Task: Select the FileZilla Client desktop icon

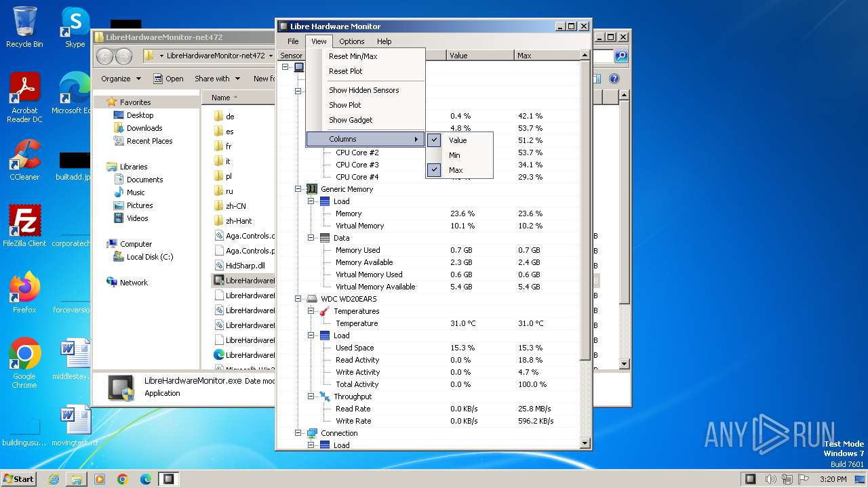Action: [x=24, y=226]
